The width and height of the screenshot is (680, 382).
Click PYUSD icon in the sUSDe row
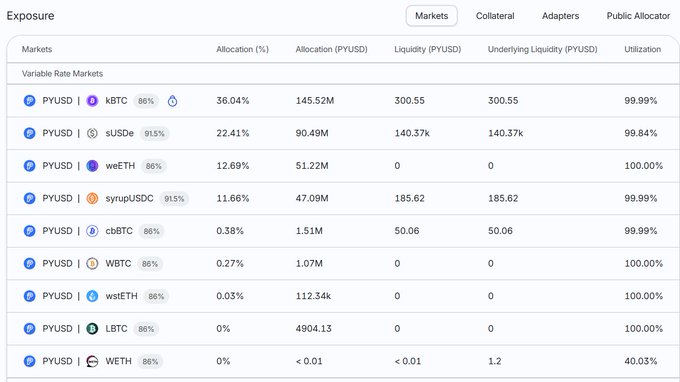click(x=29, y=134)
